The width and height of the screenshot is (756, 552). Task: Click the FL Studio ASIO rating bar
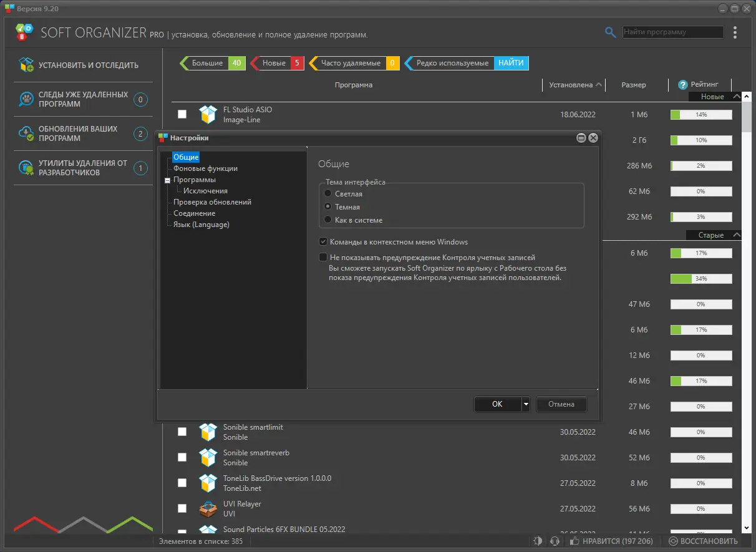click(x=701, y=115)
